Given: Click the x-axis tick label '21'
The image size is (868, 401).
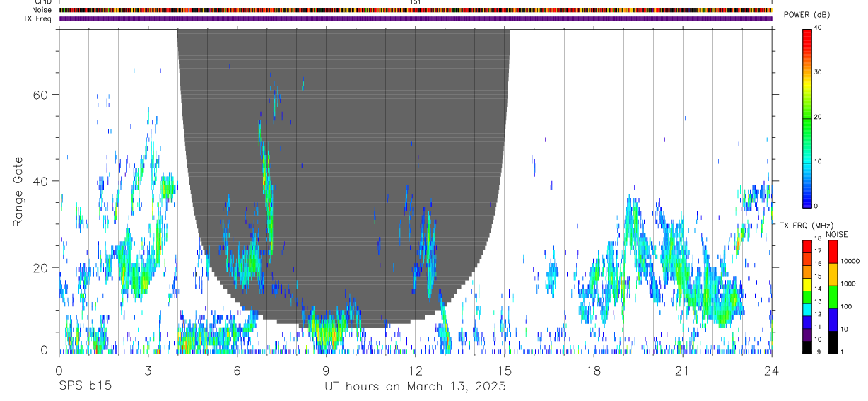Looking at the screenshot, I should [682, 371].
